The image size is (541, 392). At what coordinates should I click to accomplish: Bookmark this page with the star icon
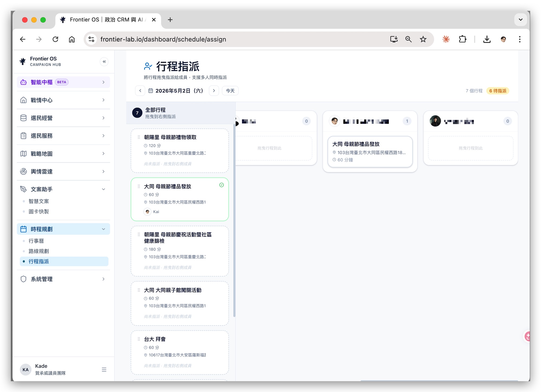(x=423, y=39)
